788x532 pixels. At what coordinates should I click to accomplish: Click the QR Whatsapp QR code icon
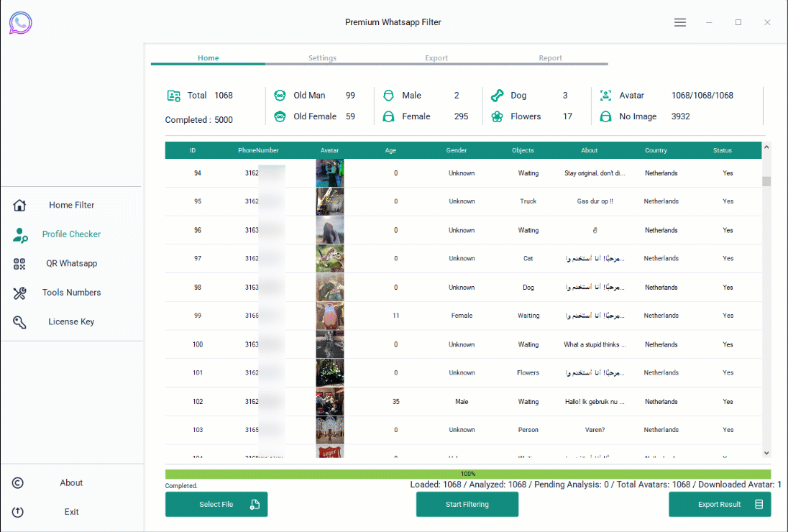19,264
